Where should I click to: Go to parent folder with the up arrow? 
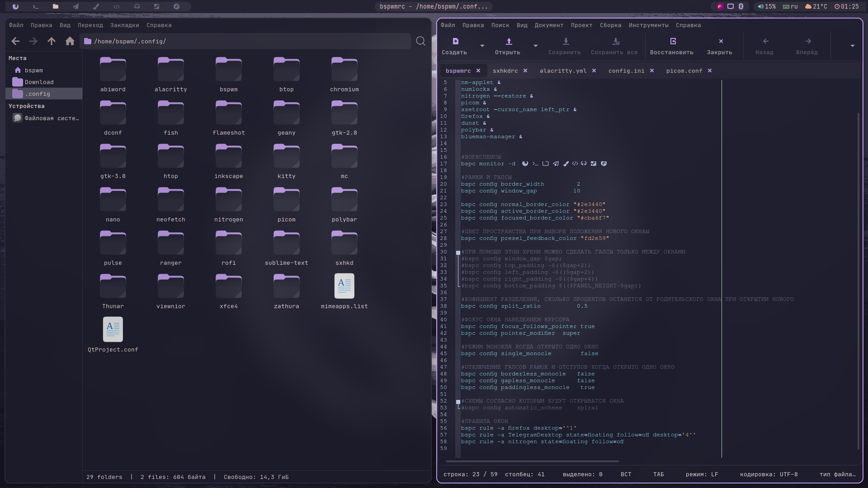52,41
